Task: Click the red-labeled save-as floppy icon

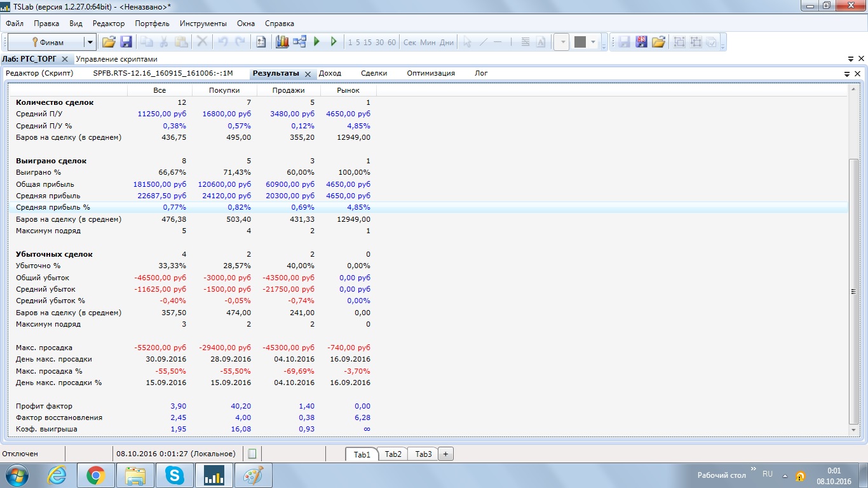Action: tap(641, 42)
